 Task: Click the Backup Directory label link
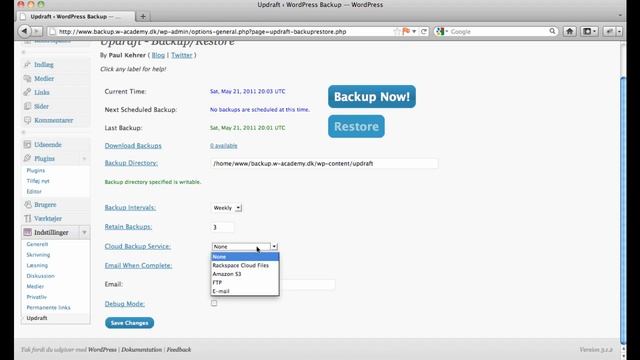pos(131,163)
